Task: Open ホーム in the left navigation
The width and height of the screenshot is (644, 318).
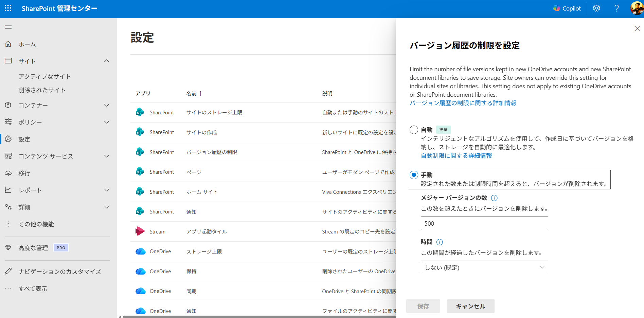Action: tap(27, 44)
